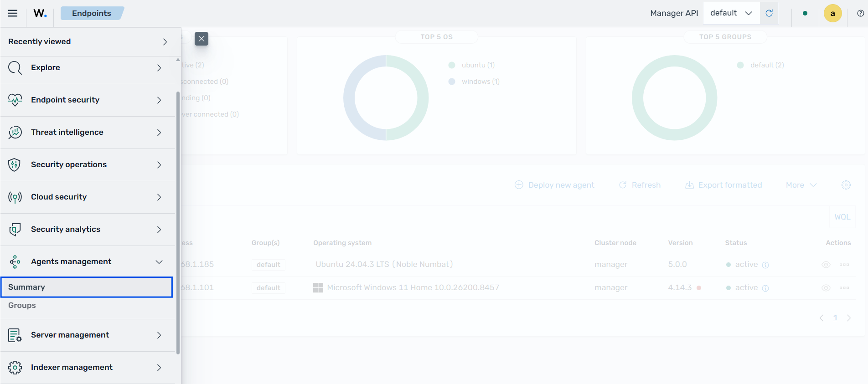Click the WQL query mode button
Screen dimensions: 868x384
point(842,217)
